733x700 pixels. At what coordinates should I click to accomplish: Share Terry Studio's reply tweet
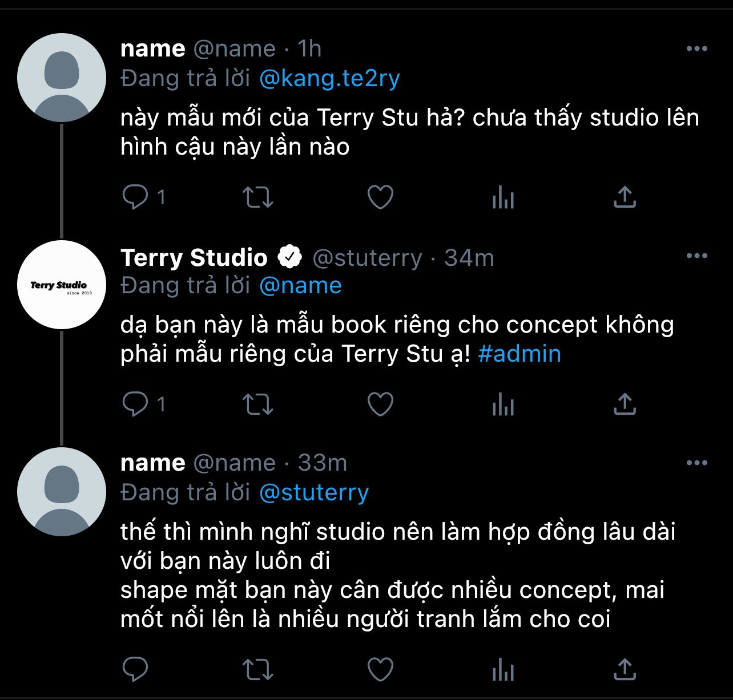[x=625, y=404]
